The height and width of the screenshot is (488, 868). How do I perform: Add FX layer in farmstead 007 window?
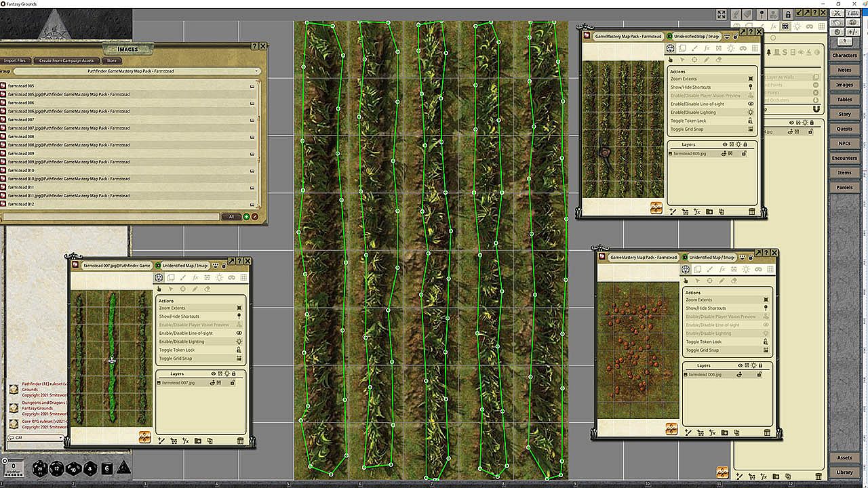185,441
